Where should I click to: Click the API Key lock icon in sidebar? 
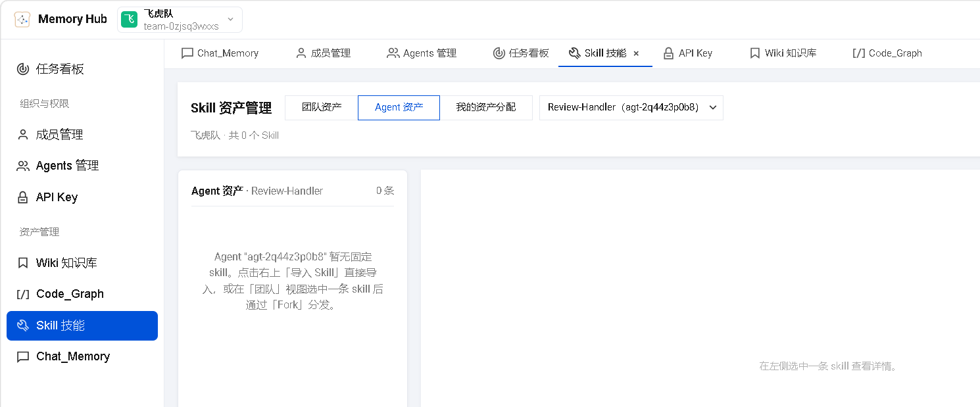pos(23,197)
